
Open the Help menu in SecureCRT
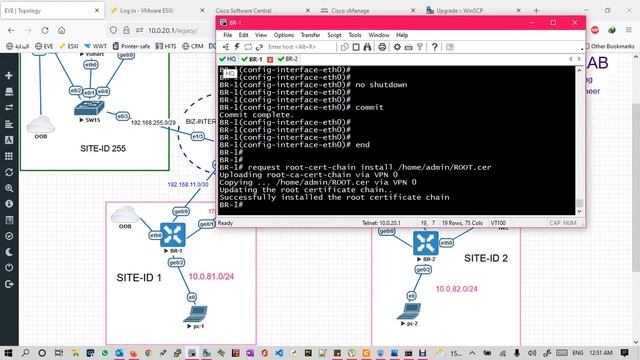tap(402, 35)
